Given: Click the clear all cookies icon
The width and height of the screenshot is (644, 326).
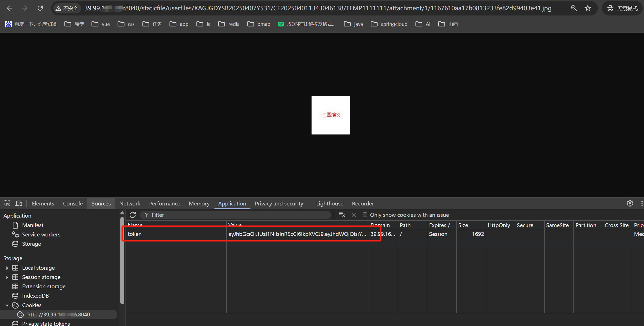Looking at the screenshot, I should [342, 215].
